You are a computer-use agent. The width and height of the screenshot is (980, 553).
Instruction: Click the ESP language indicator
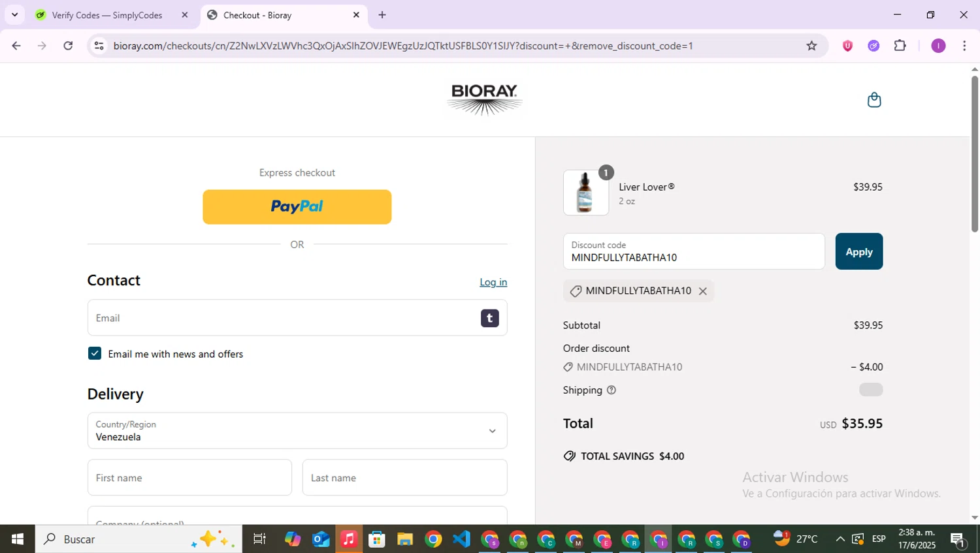pos(879,539)
